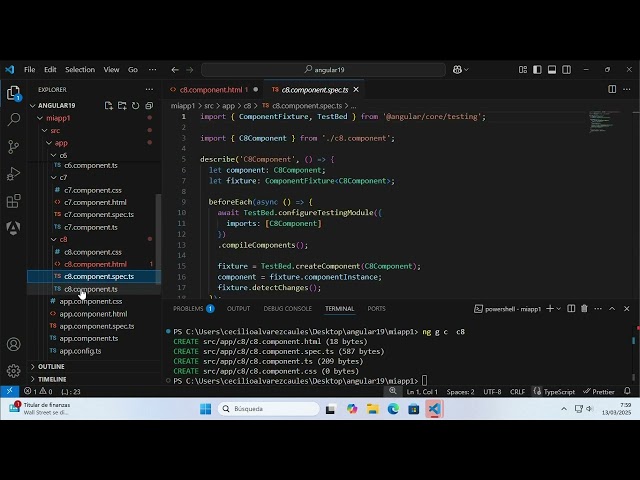
Task: Kill the terminal with trash icon
Action: [x=584, y=309]
